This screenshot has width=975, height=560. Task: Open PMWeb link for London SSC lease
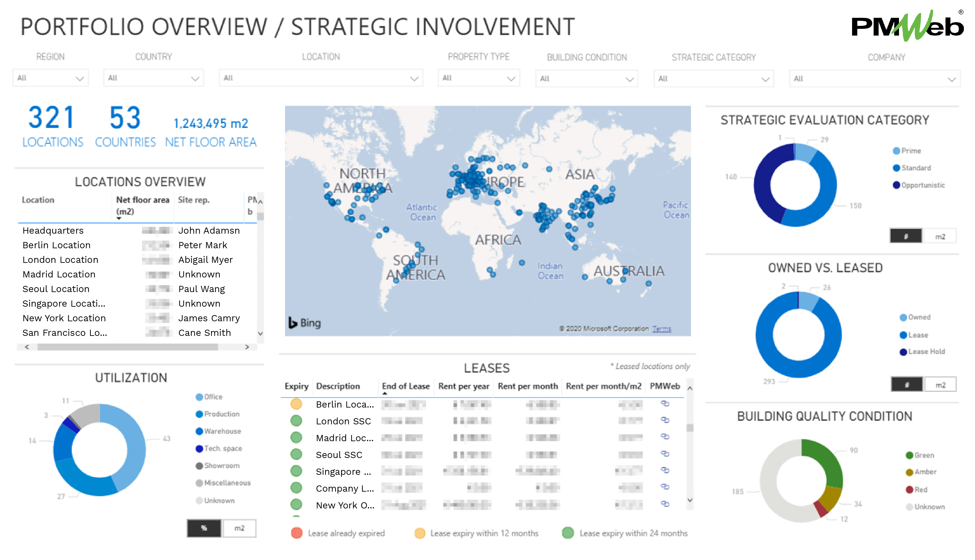tap(666, 420)
